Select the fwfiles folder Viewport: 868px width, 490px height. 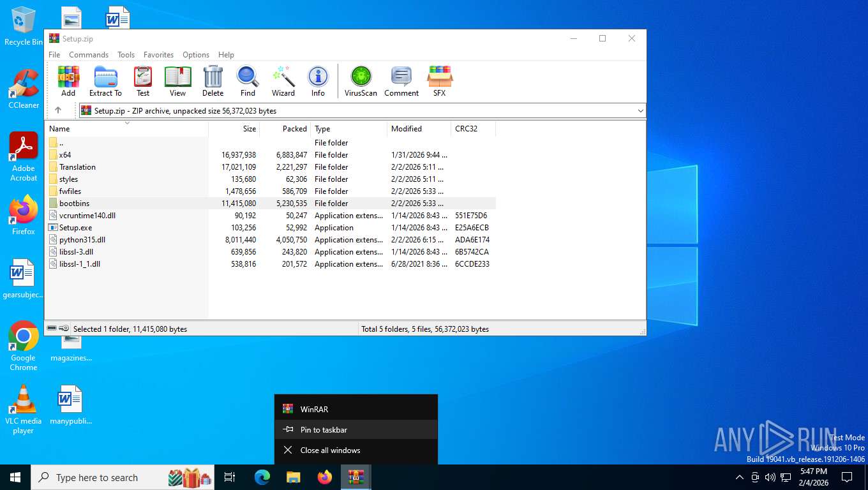(270, 191)
